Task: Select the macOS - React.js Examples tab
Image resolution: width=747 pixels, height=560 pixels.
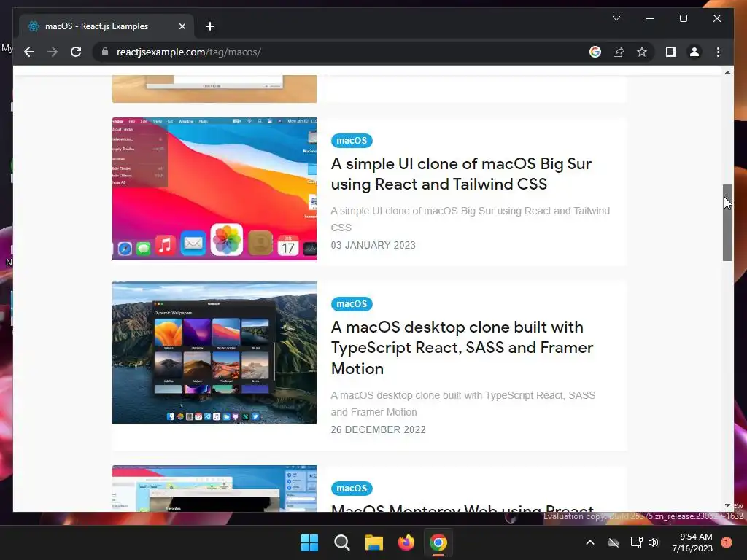Action: [107, 26]
